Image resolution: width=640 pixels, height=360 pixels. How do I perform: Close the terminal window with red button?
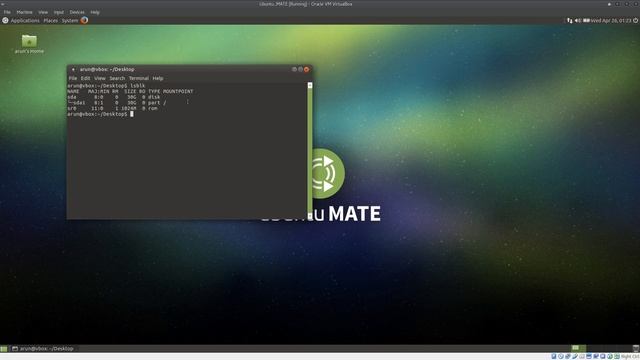click(307, 69)
